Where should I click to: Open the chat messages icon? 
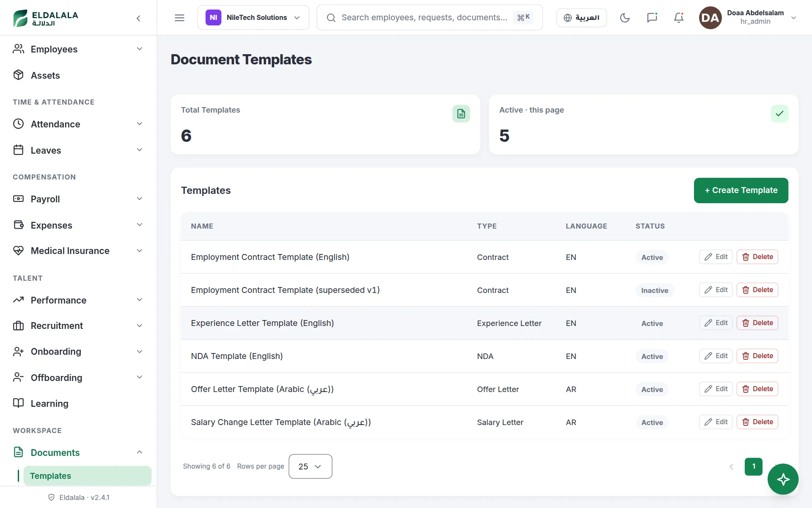pyautogui.click(x=652, y=18)
